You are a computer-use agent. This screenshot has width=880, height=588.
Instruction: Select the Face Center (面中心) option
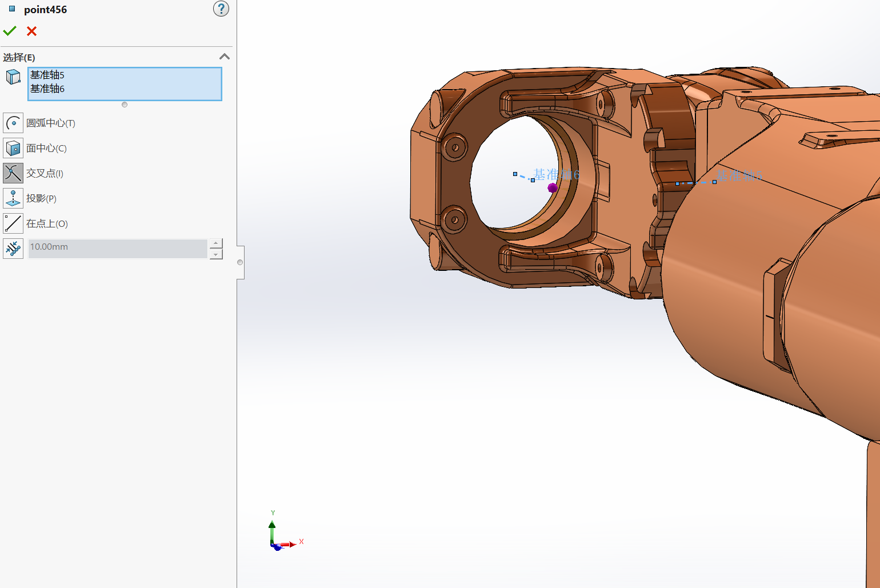13,148
